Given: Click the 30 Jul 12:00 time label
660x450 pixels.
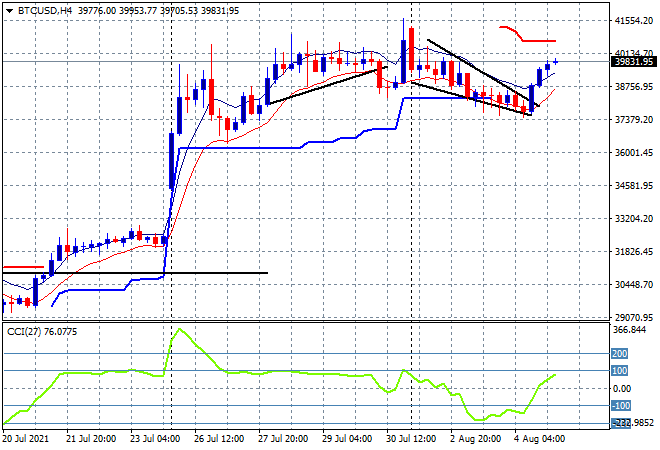Looking at the screenshot, I should [411, 439].
